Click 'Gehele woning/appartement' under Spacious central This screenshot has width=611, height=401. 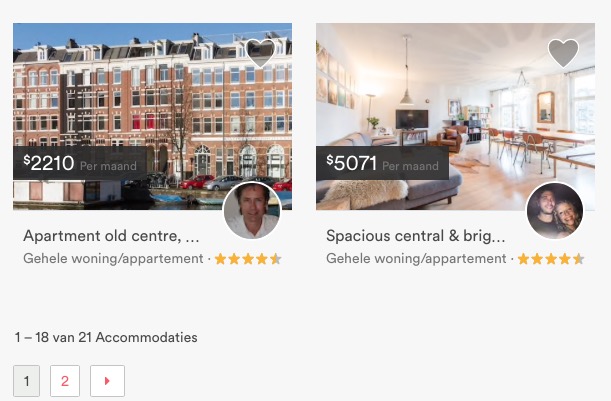[x=416, y=259]
